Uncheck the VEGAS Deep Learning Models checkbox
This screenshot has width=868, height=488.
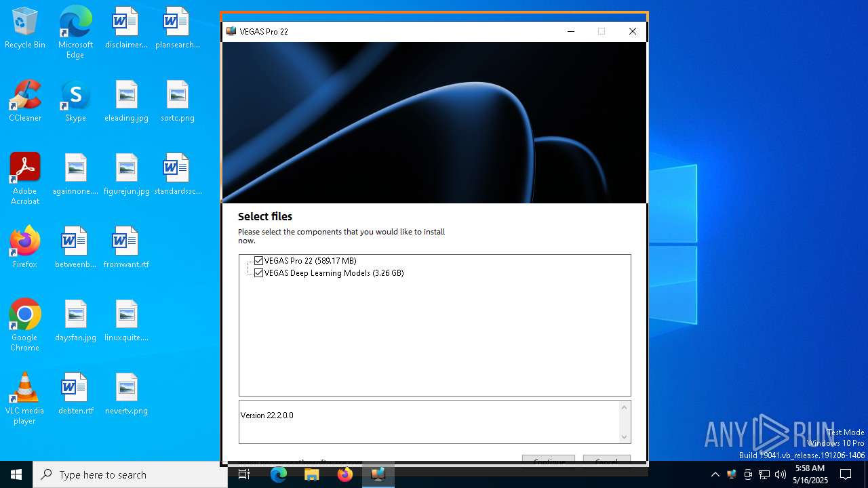(x=258, y=273)
